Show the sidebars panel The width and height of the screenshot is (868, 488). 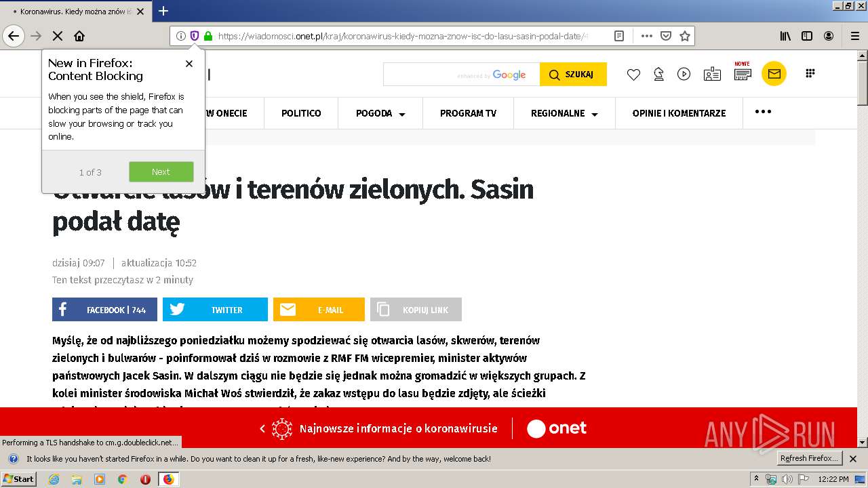coord(807,36)
